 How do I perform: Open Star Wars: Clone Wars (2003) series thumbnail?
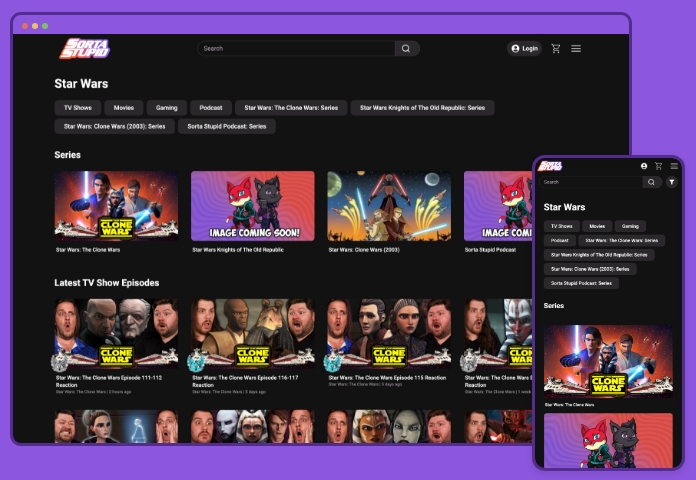pyautogui.click(x=389, y=206)
